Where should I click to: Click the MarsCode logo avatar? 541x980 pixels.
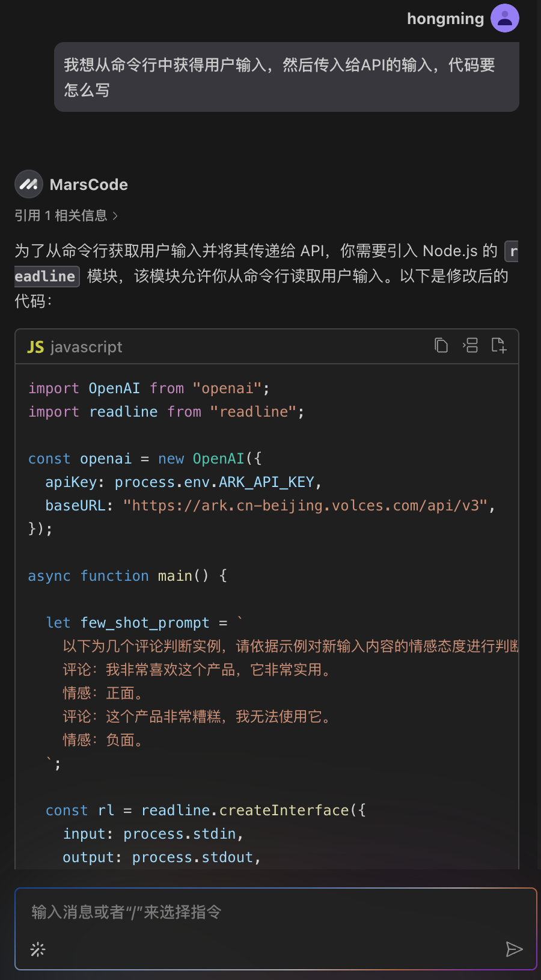click(x=29, y=185)
